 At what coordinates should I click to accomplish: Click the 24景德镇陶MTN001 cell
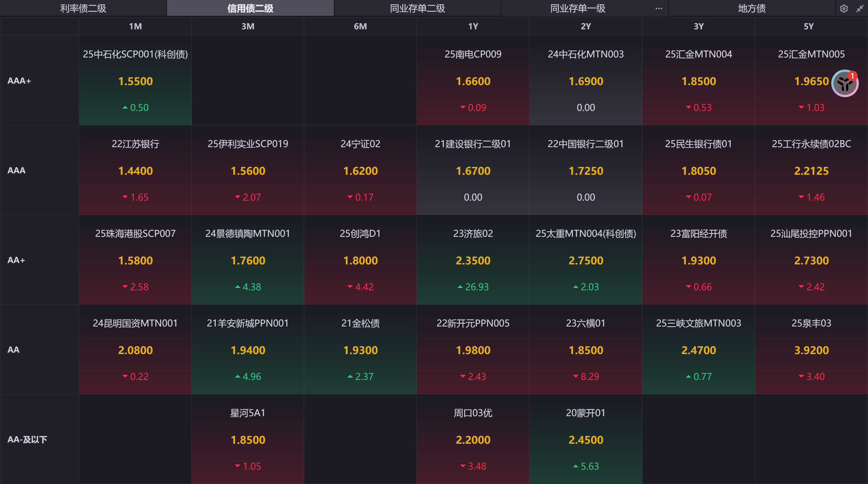(248, 260)
